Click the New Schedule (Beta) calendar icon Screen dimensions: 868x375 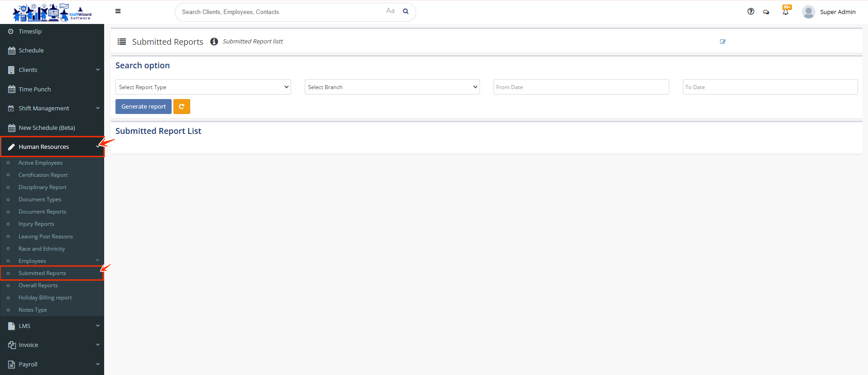point(12,128)
